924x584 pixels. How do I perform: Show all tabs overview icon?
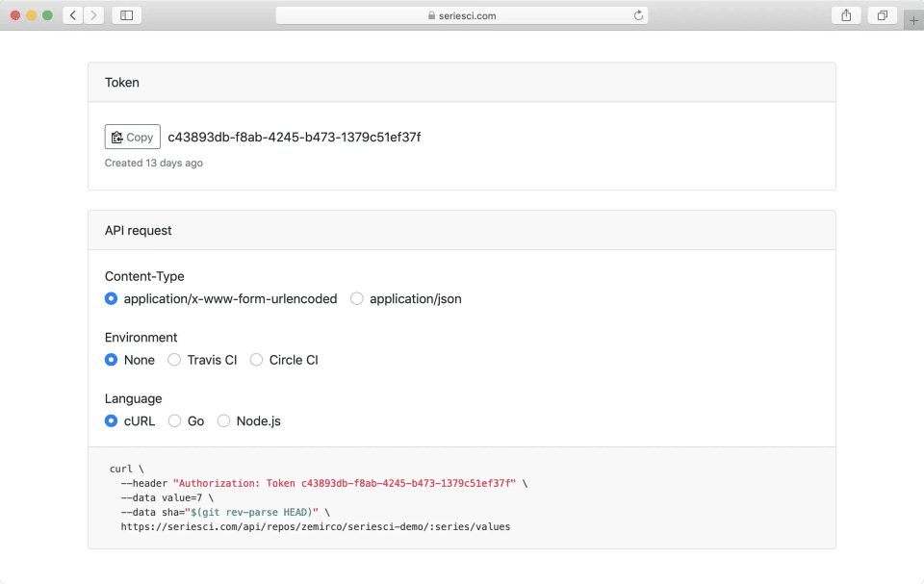point(882,15)
